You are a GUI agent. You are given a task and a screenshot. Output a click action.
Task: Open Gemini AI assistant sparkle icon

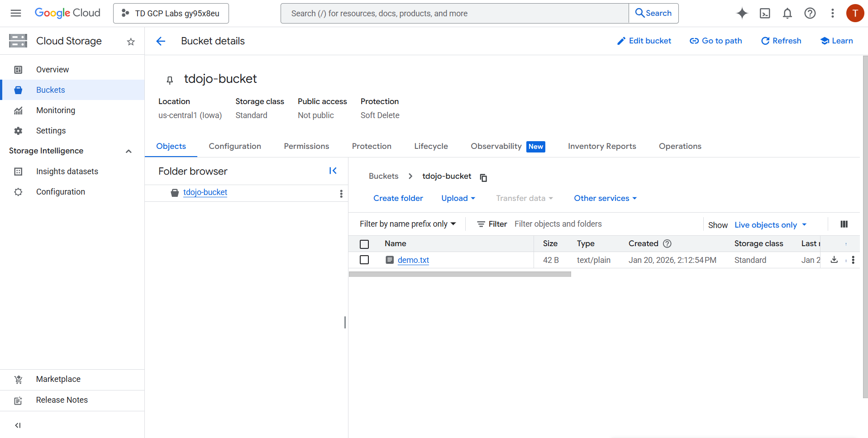742,14
